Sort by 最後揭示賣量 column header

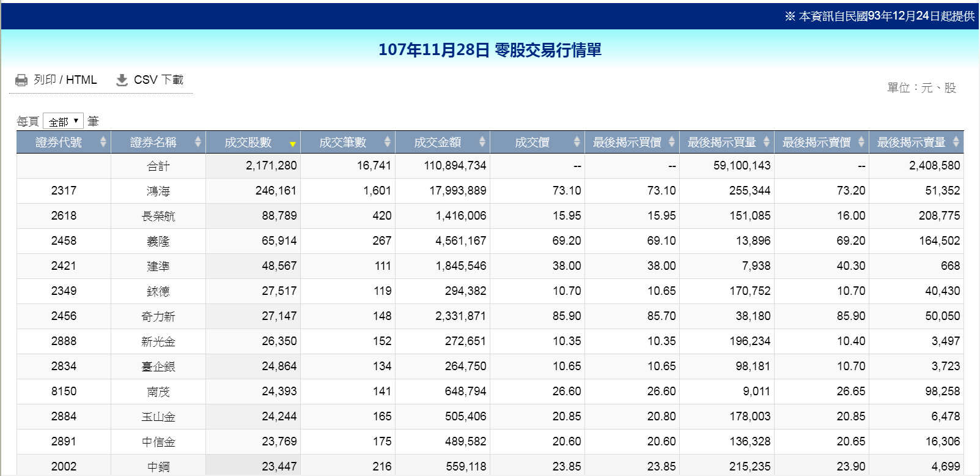tap(916, 142)
